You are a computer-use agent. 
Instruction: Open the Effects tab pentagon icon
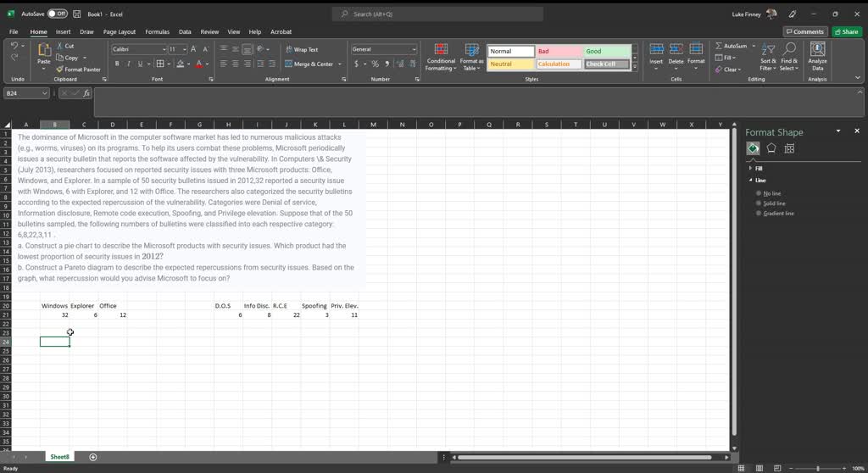[771, 148]
